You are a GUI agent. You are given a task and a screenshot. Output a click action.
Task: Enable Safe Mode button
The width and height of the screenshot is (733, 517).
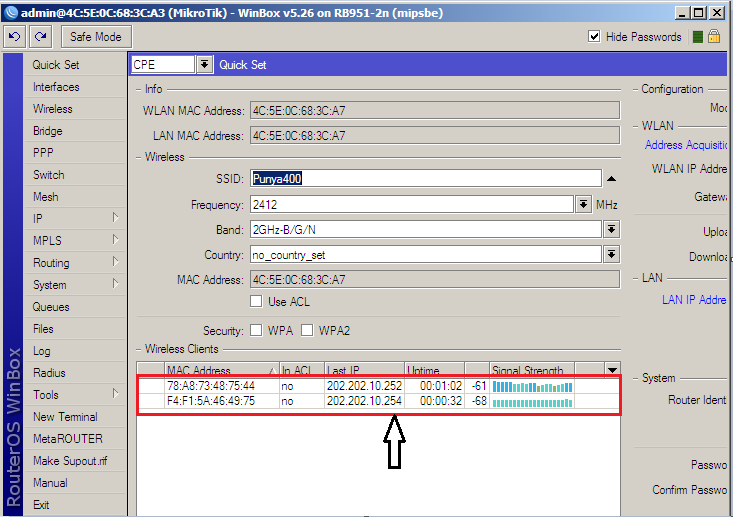click(96, 36)
